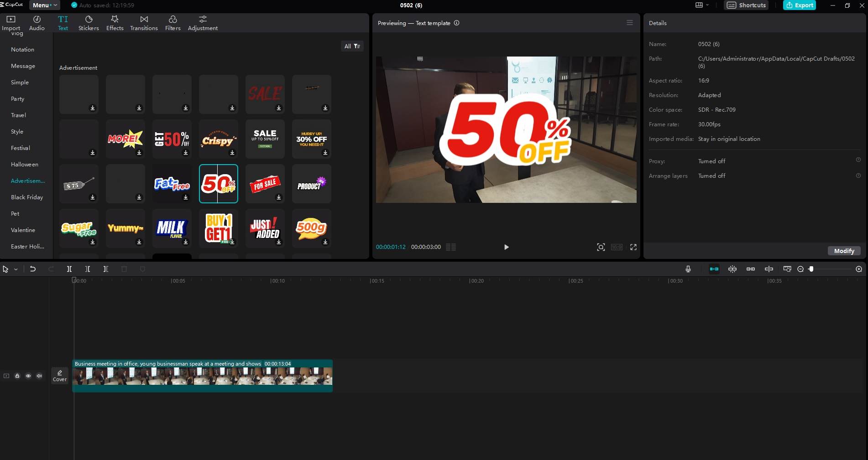Click the Export button
This screenshot has width=868, height=460.
point(800,5)
